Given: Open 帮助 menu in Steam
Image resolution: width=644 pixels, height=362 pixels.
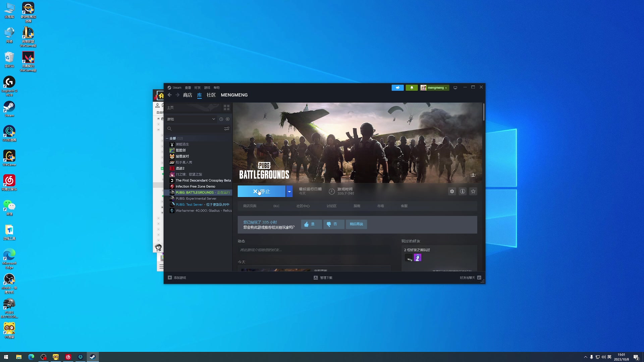Looking at the screenshot, I should 217,88.
